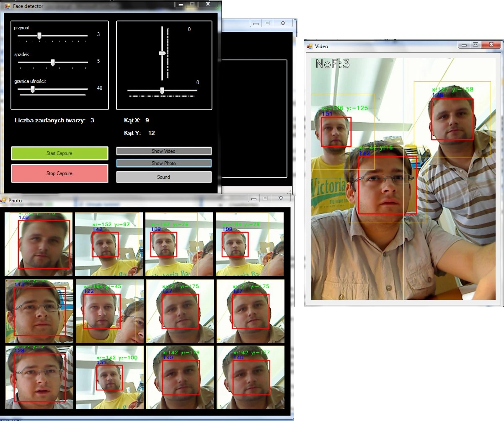Click the Stop Capture button
This screenshot has width=504, height=421.
coord(59,173)
